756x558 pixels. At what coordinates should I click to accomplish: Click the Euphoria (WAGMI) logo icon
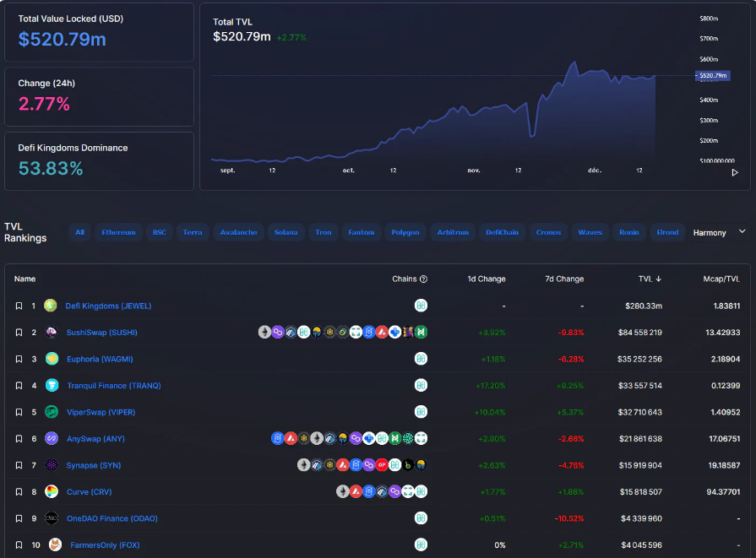click(52, 359)
